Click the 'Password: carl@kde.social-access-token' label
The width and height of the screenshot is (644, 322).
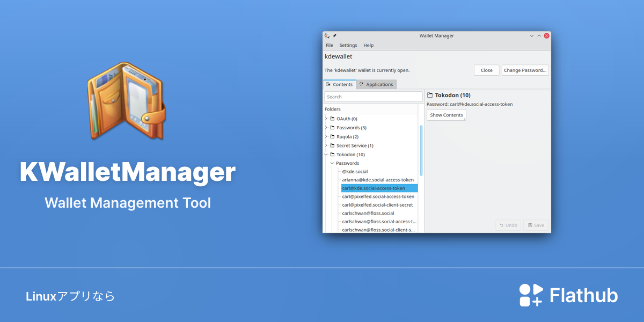click(x=470, y=104)
